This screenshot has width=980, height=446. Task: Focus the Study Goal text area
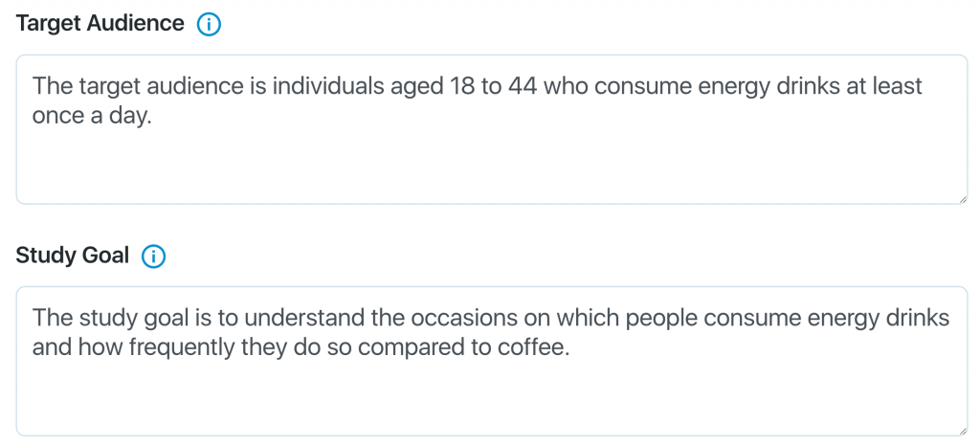click(x=492, y=361)
